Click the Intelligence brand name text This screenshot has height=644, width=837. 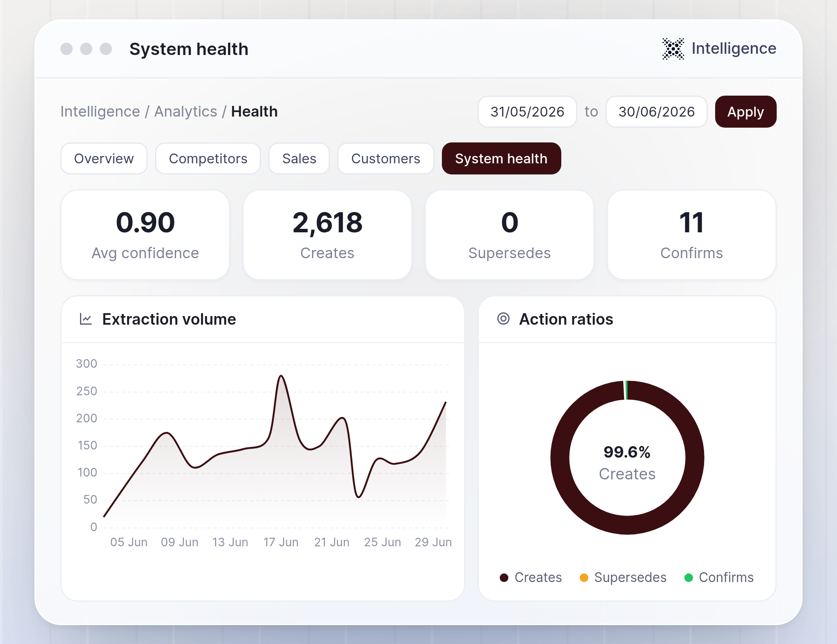pyautogui.click(x=734, y=48)
